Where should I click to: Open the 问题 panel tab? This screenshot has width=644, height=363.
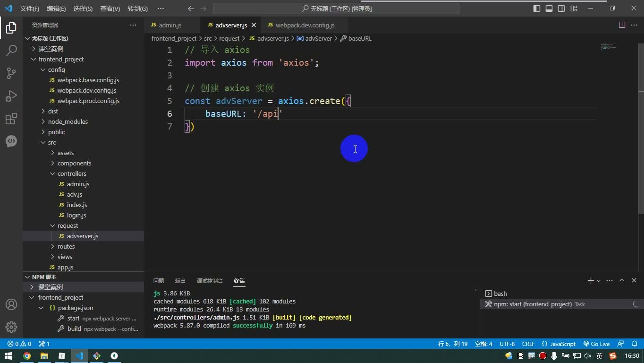[x=159, y=281]
